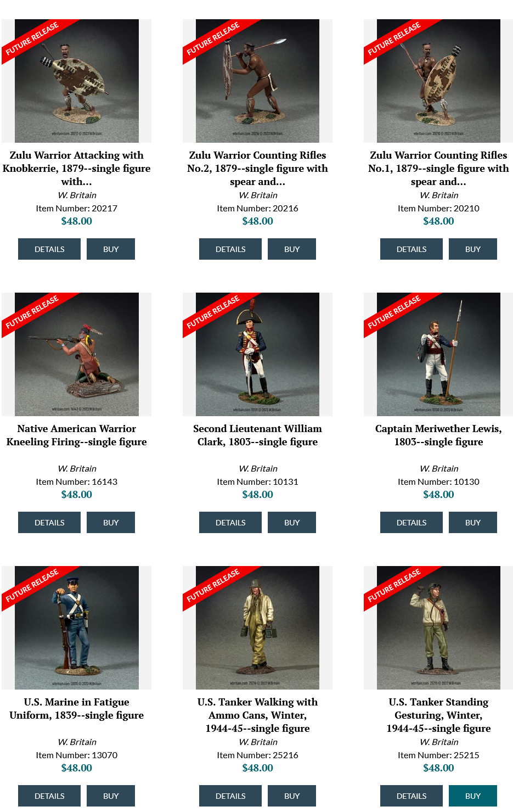This screenshot has height=812, width=513.
Task: Open the Zulu Warrior Attacking with Knobkerrie image
Action: pyautogui.click(x=76, y=81)
